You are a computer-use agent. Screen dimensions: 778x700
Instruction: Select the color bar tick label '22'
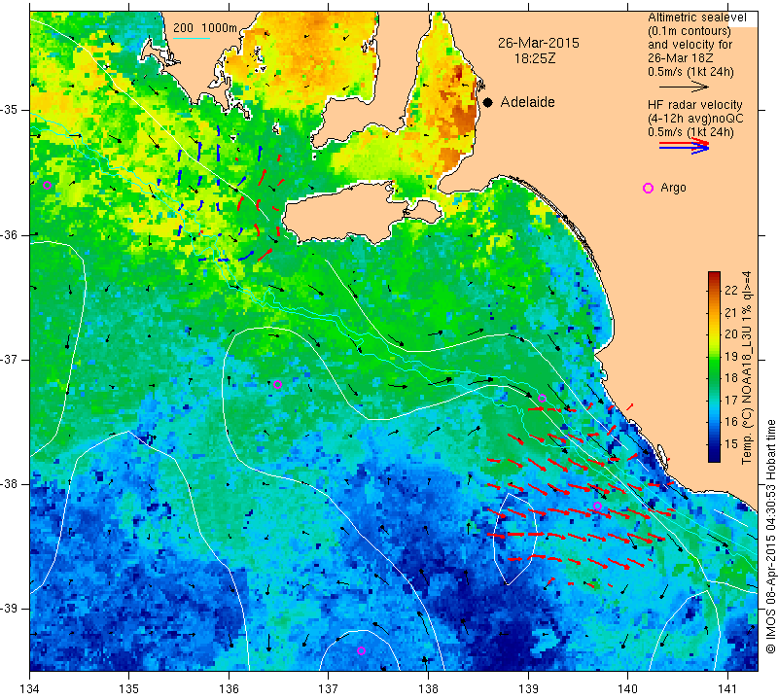click(731, 291)
